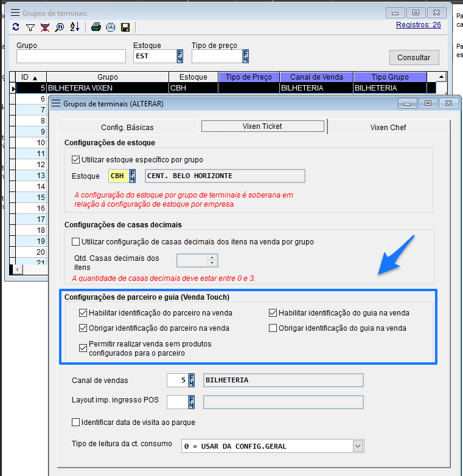
Task: Toggle Permitir realizar venda sem produtos configurados
Action: coord(83,348)
